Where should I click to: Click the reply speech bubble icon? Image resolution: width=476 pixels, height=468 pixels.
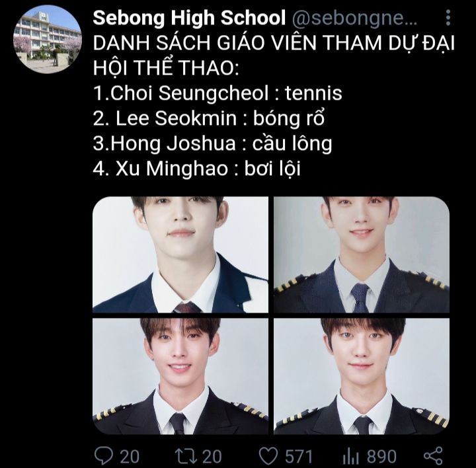coord(104,456)
